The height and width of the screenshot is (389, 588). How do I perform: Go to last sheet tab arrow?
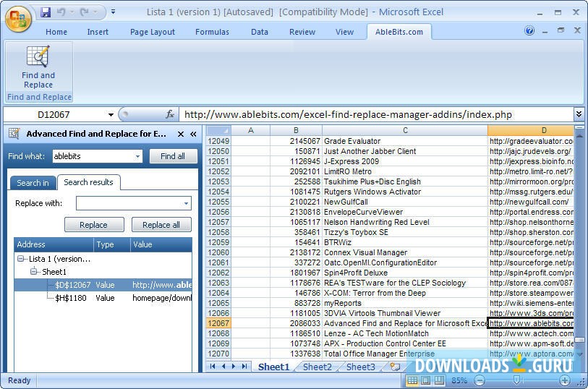coord(244,367)
